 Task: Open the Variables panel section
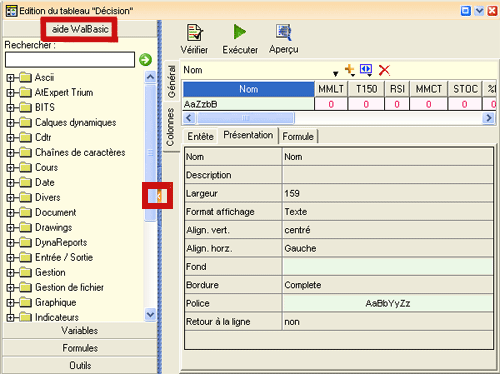click(80, 331)
